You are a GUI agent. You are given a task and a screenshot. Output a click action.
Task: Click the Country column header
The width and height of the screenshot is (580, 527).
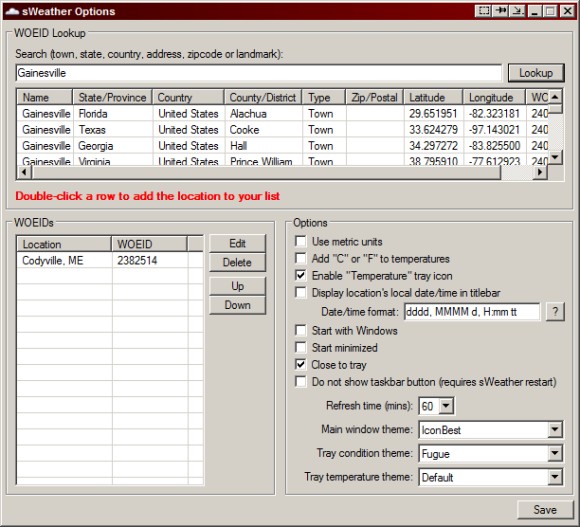[x=188, y=98]
